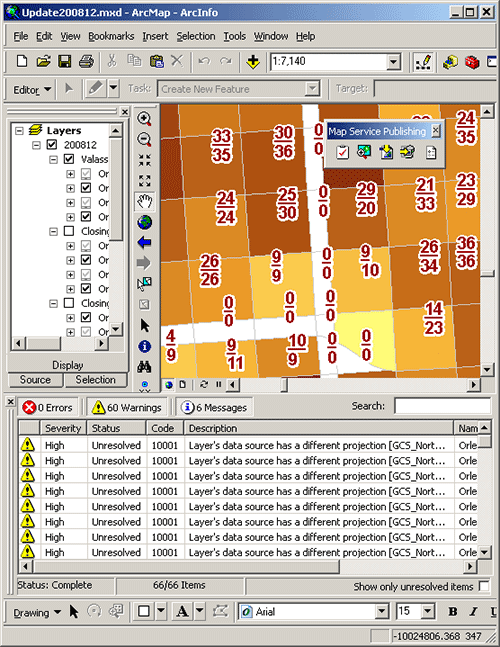Sort results by Severity column header
Screen dimensions: 500x647
pyautogui.click(x=63, y=428)
